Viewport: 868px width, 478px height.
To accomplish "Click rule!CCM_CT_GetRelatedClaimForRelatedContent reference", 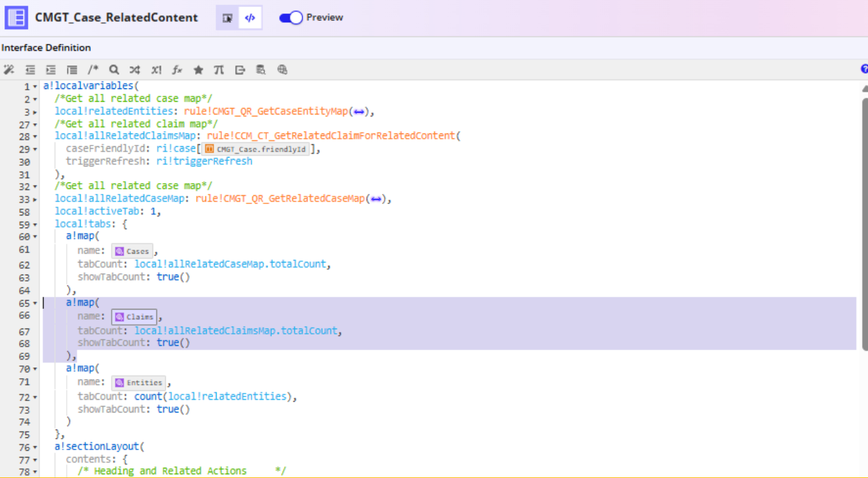I will [x=330, y=136].
